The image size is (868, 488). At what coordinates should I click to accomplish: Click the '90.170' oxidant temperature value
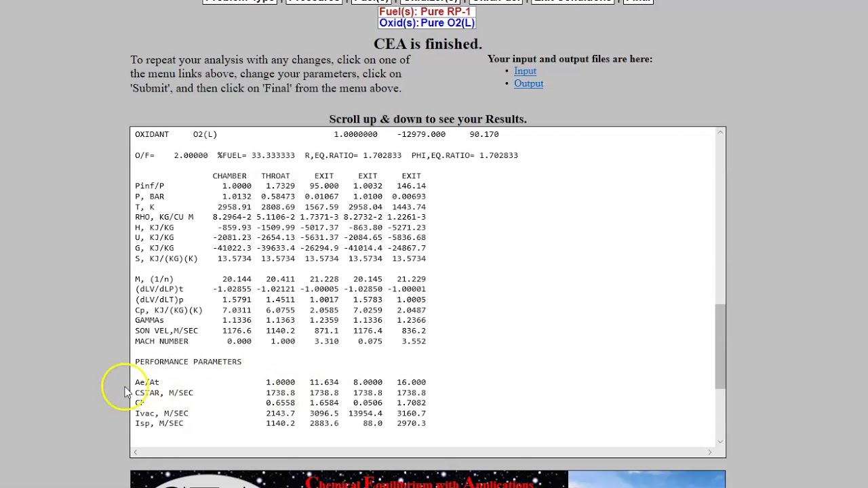point(484,134)
